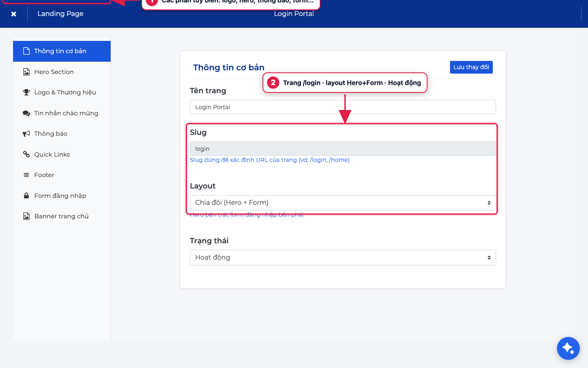Click the trophy icon beside Logo & Thương hiệu
This screenshot has width=588, height=368.
[27, 92]
